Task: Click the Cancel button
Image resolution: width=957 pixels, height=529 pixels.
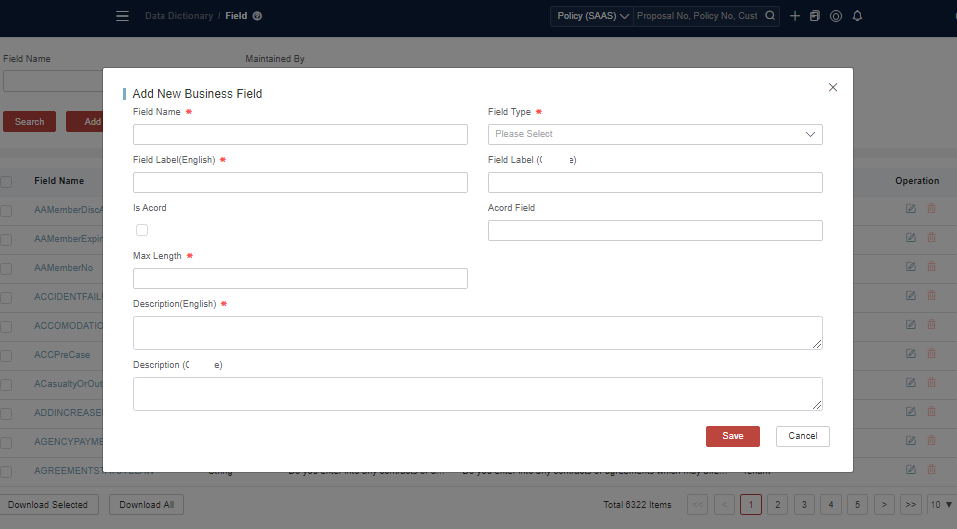Action: coord(803,436)
